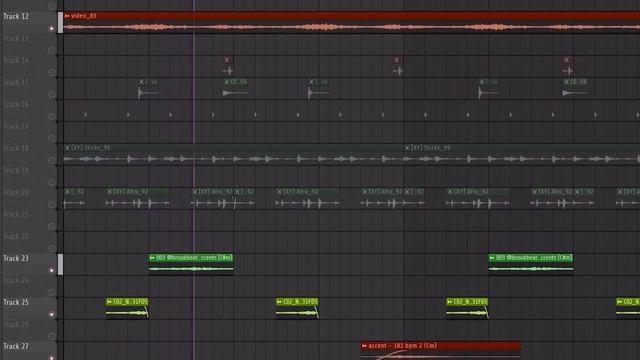The image size is (640, 360).
Task: Mute Track 12 with its toggle dot
Action: click(51, 29)
